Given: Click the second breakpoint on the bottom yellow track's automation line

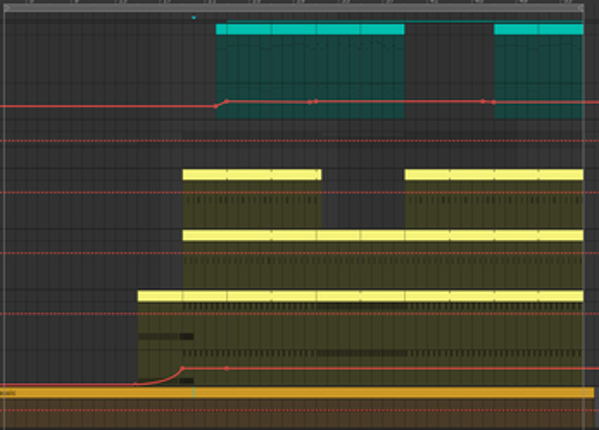Looking at the screenshot, I should (x=227, y=369).
